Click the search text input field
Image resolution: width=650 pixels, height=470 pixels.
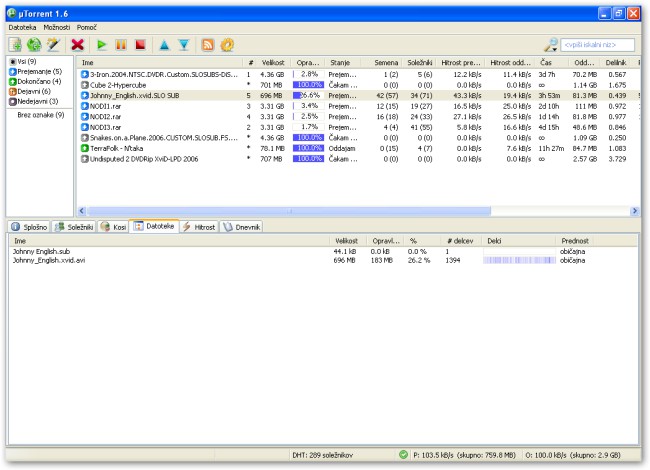click(x=597, y=45)
